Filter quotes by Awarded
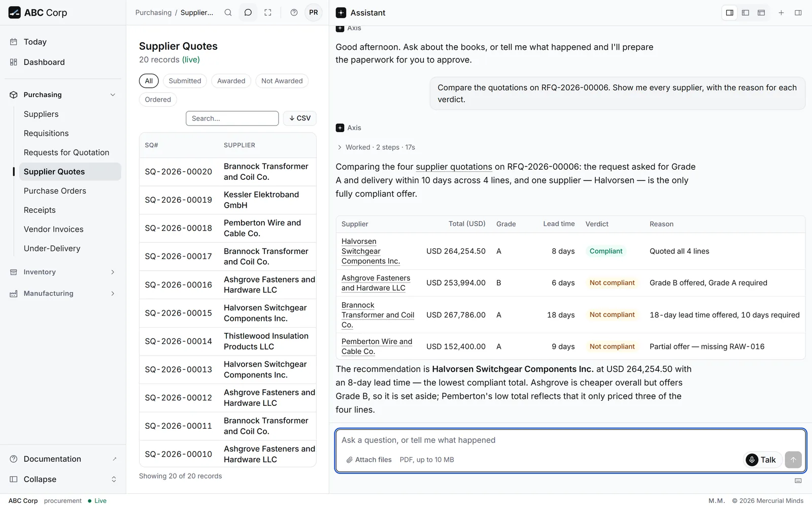 pos(231,81)
